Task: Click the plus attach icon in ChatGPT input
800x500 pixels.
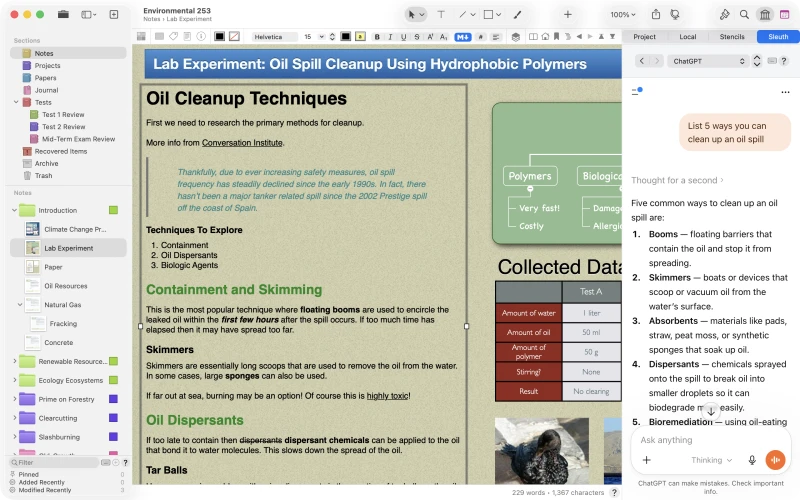Action: (646, 460)
